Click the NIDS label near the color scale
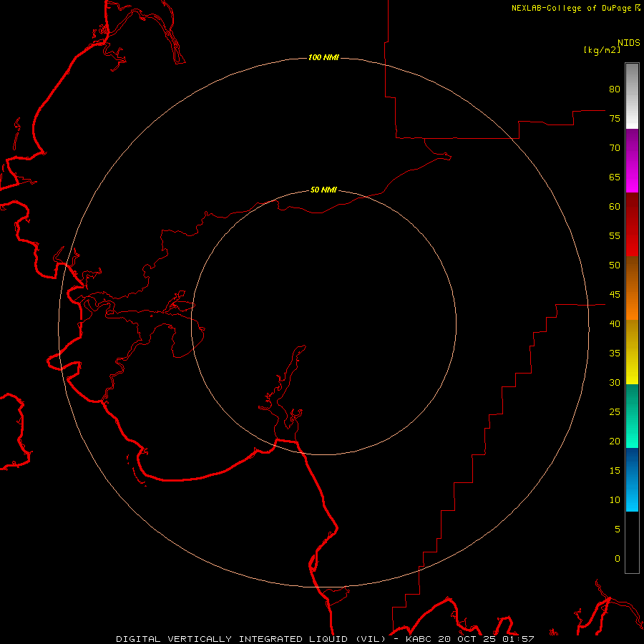Image resolution: width=644 pixels, height=644 pixels. (x=628, y=42)
